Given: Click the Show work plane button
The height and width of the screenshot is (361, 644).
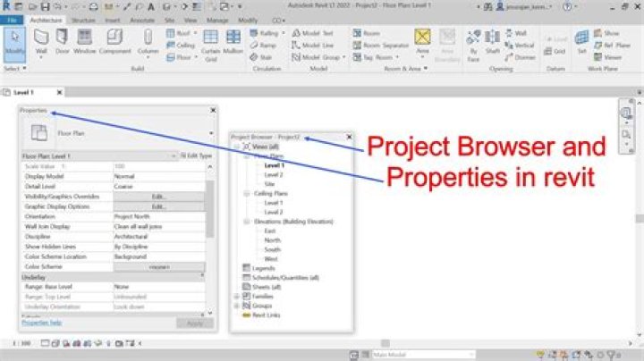Looking at the screenshot, I should coord(606,33).
